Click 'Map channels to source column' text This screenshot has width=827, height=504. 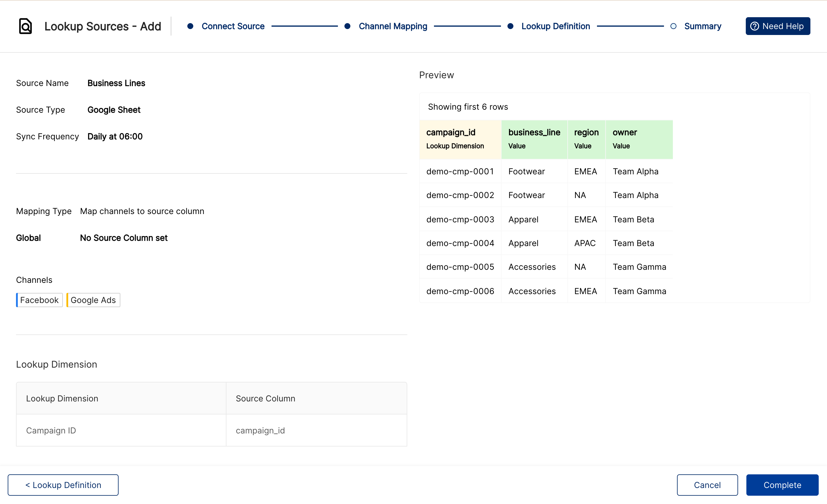click(142, 211)
